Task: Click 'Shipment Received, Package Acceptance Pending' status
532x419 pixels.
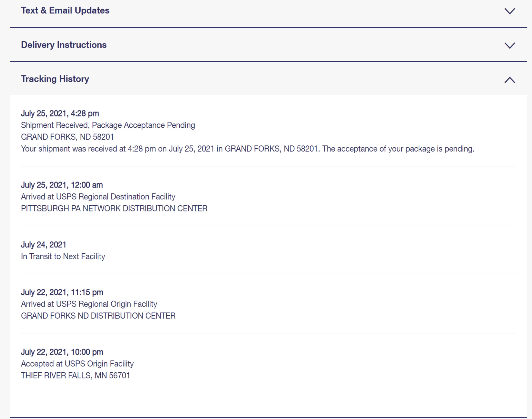Action: pyautogui.click(x=108, y=125)
